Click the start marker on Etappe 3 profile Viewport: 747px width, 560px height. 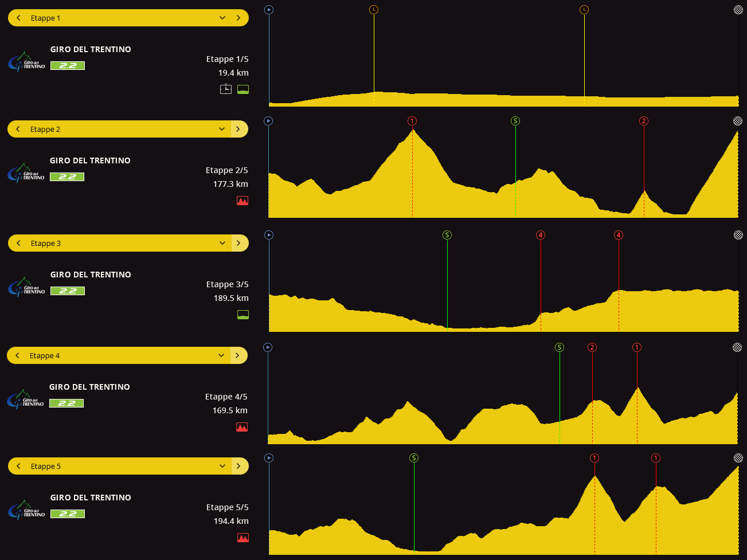(269, 235)
